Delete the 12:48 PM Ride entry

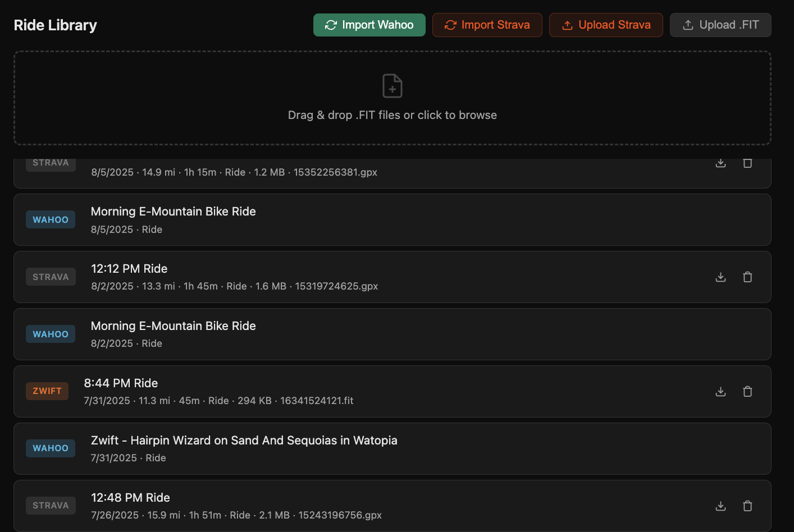tap(747, 506)
